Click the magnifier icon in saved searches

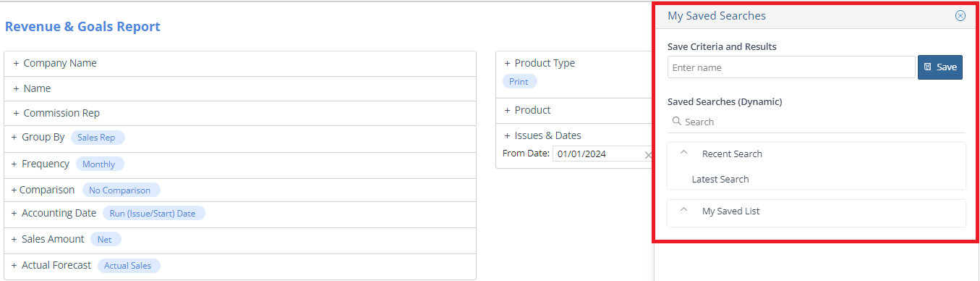pyautogui.click(x=677, y=122)
